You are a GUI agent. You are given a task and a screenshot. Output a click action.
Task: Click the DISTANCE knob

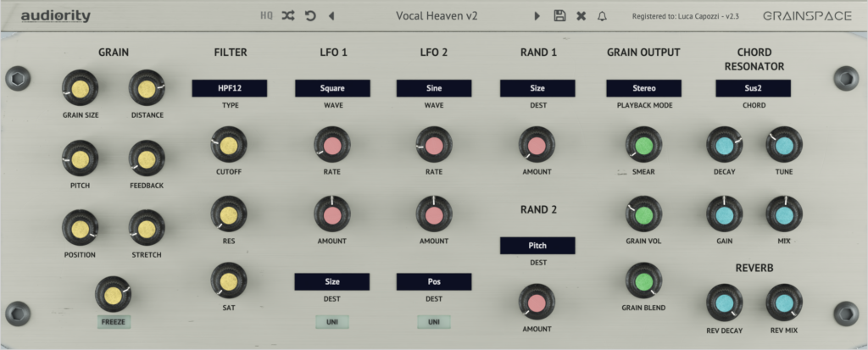tap(147, 88)
